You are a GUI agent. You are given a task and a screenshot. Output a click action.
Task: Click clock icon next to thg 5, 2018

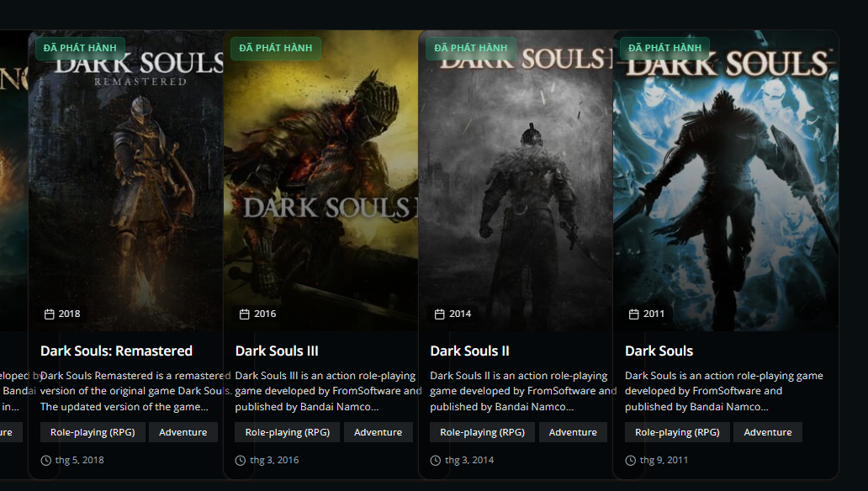click(45, 460)
